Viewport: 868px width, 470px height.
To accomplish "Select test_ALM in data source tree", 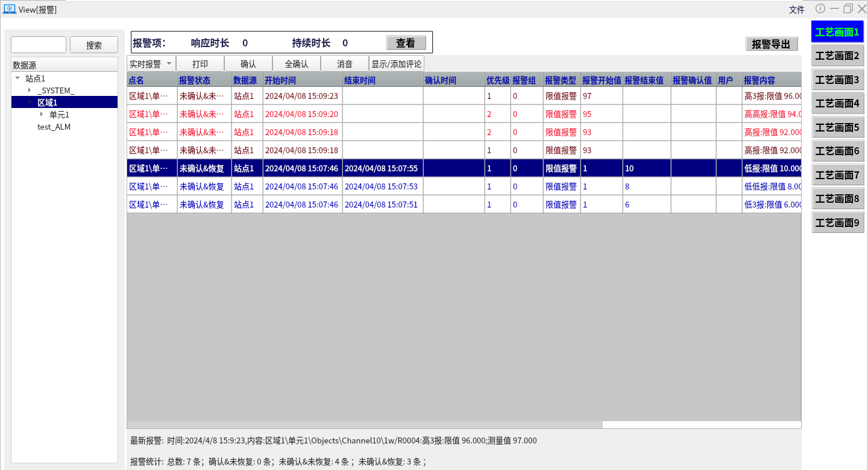I will pyautogui.click(x=54, y=127).
